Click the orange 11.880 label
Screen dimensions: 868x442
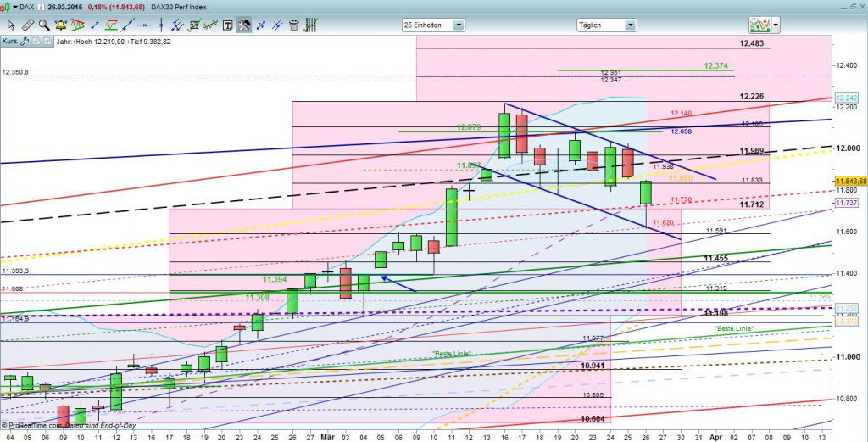tap(681, 178)
